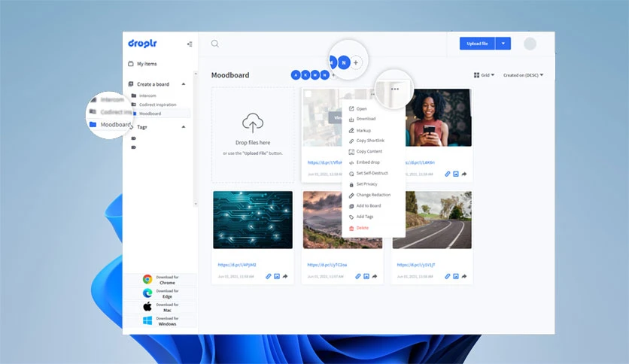Click share arrow on the woman photo card
This screenshot has height=364, width=629.
pyautogui.click(x=464, y=174)
